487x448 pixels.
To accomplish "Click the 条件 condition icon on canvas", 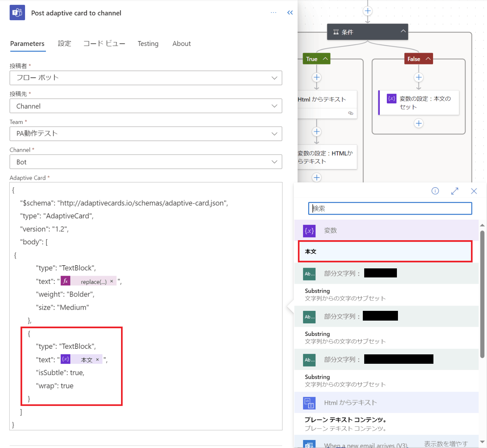I will coord(336,32).
